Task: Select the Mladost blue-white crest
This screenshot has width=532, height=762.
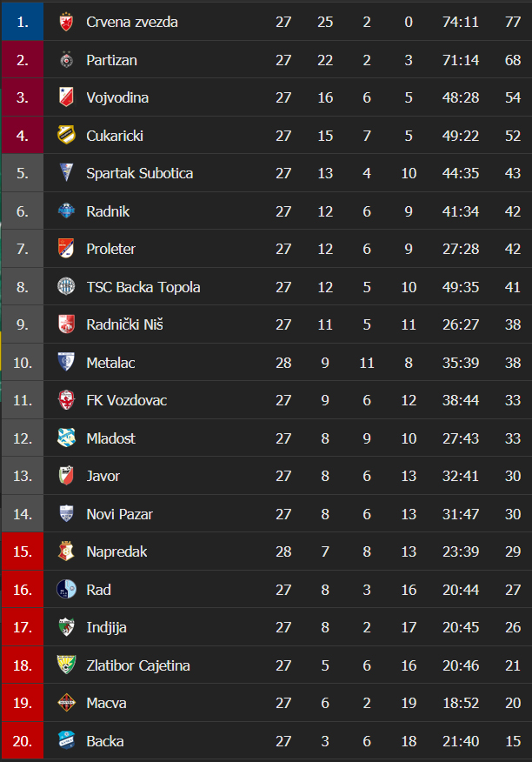Action: [66, 438]
